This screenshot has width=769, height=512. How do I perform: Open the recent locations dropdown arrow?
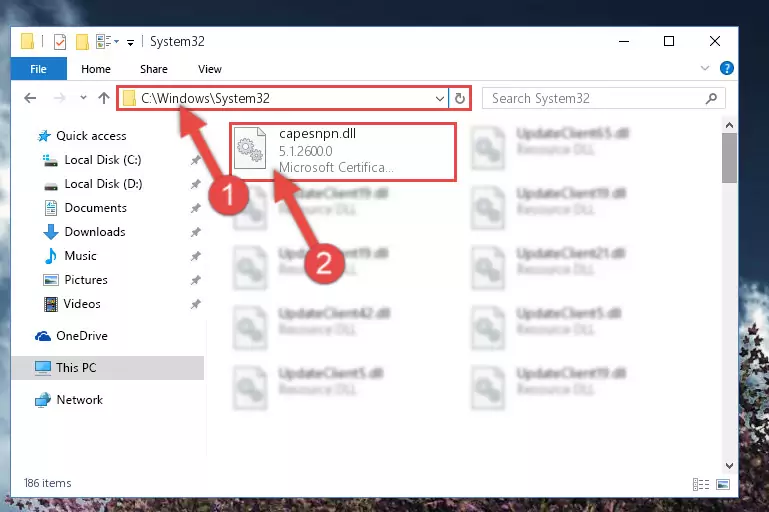[x=83, y=98]
